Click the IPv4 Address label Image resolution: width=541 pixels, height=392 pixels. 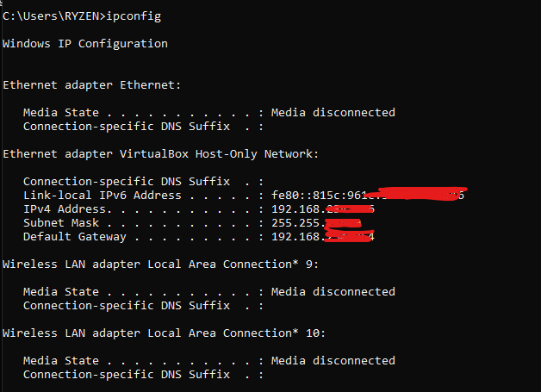pyautogui.click(x=67, y=209)
